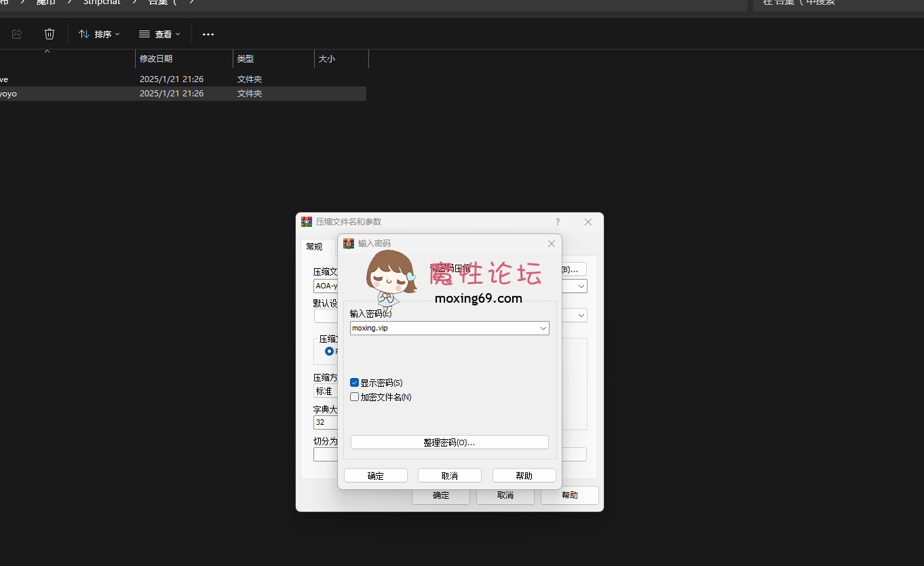Confirm the password with 确定
Viewport: 924px width, 566px height.
pyautogui.click(x=375, y=475)
